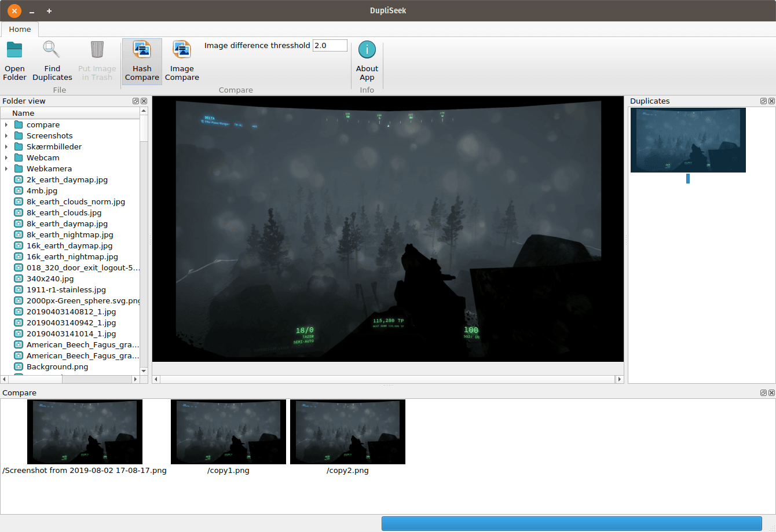Screen dimensions: 776x532
Task: Click the Image difference threshold input field
Action: coord(330,45)
